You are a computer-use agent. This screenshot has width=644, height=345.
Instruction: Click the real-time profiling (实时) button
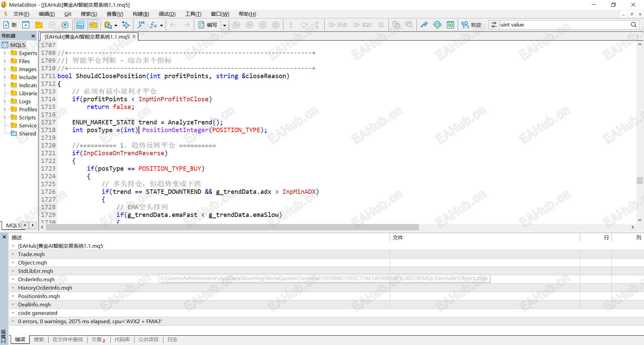tap(362, 25)
